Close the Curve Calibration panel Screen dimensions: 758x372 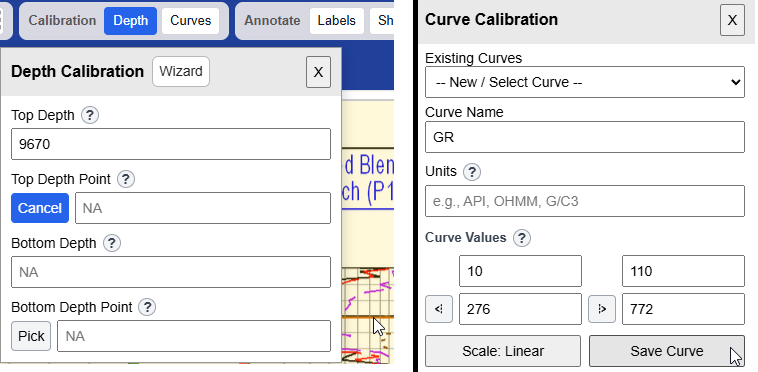(x=732, y=20)
